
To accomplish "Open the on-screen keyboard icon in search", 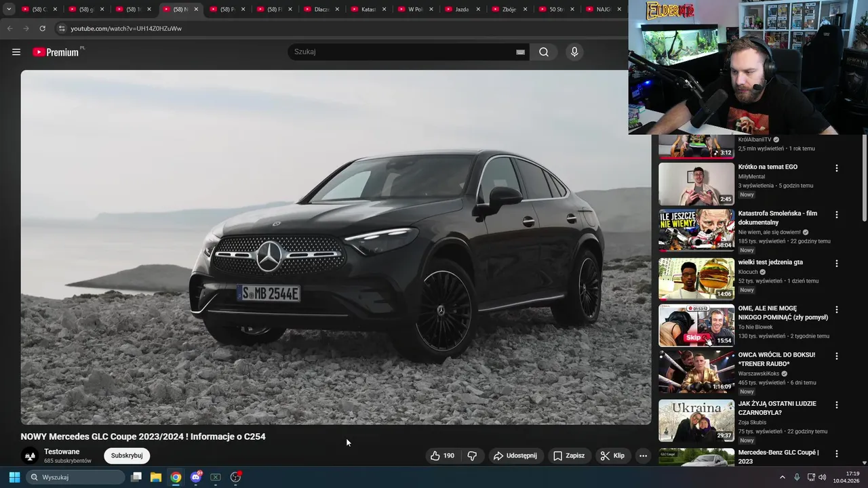I will coord(520,52).
